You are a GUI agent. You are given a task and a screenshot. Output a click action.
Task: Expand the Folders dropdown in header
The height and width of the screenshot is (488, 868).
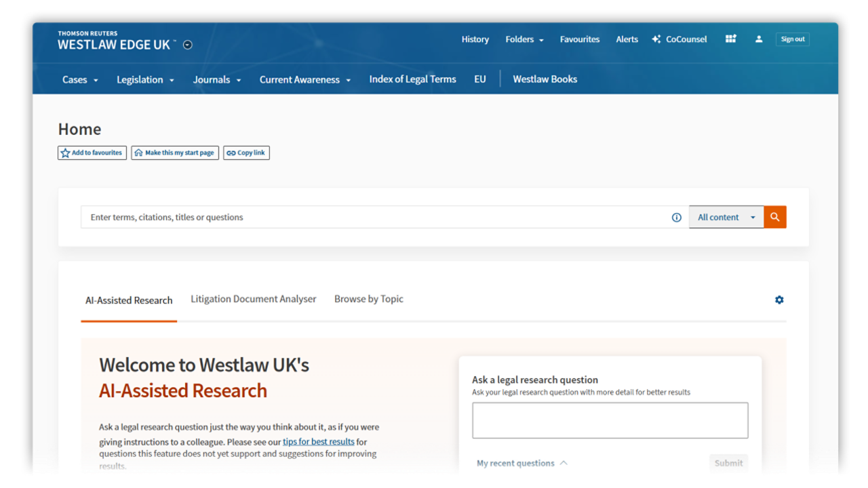(x=524, y=39)
